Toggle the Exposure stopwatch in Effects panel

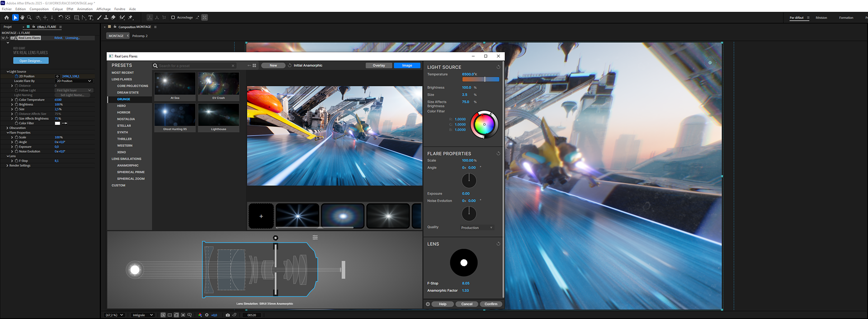(17, 147)
